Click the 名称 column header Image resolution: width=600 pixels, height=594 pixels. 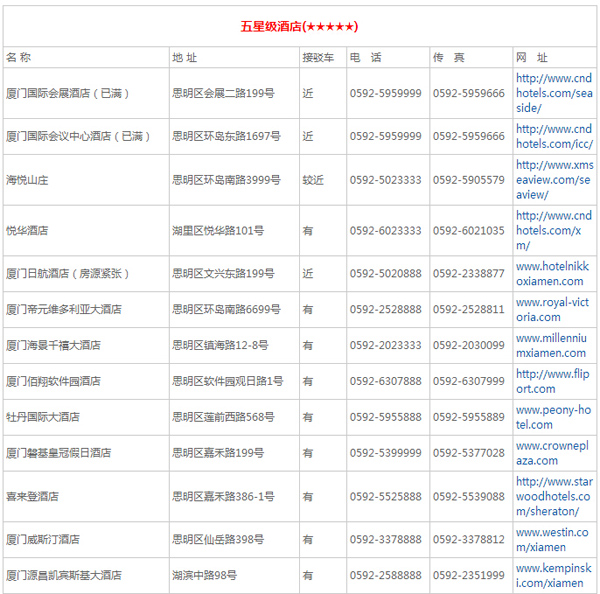pyautogui.click(x=18, y=57)
